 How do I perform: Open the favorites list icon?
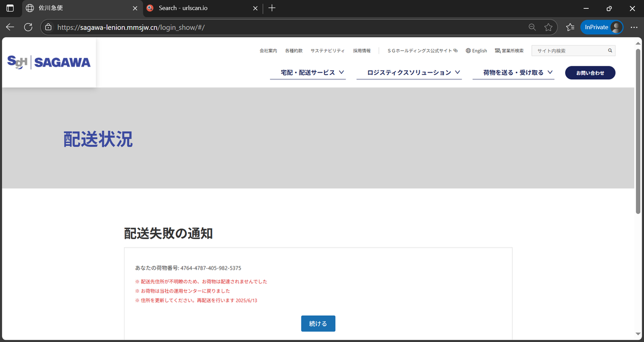[570, 27]
